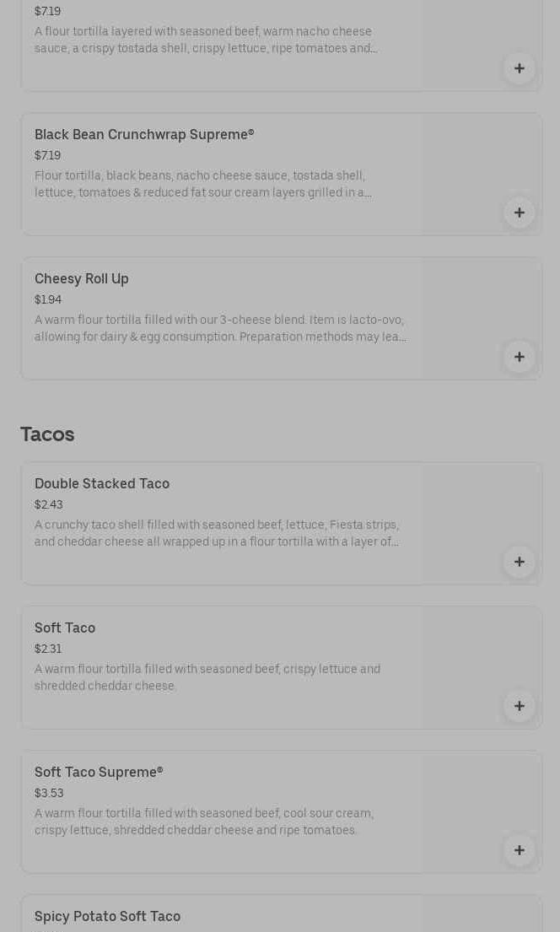
Task: Add Cheesy Roll Up to order
Action: (x=519, y=357)
